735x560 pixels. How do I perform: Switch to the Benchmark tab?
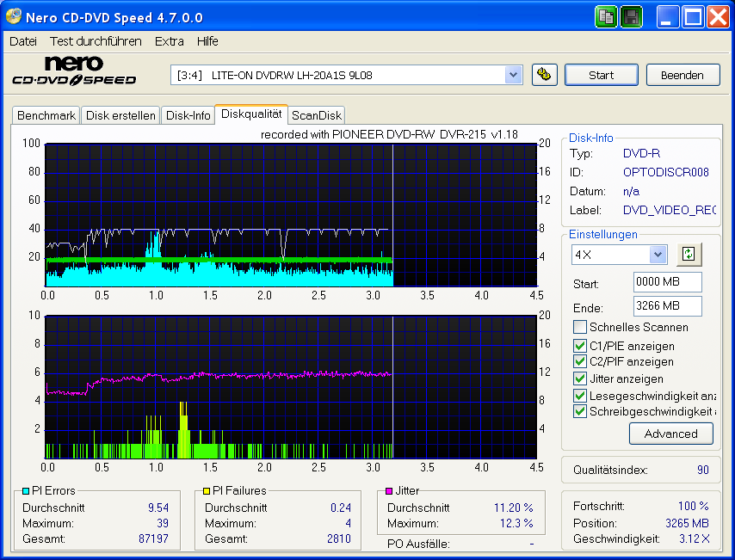pos(46,114)
